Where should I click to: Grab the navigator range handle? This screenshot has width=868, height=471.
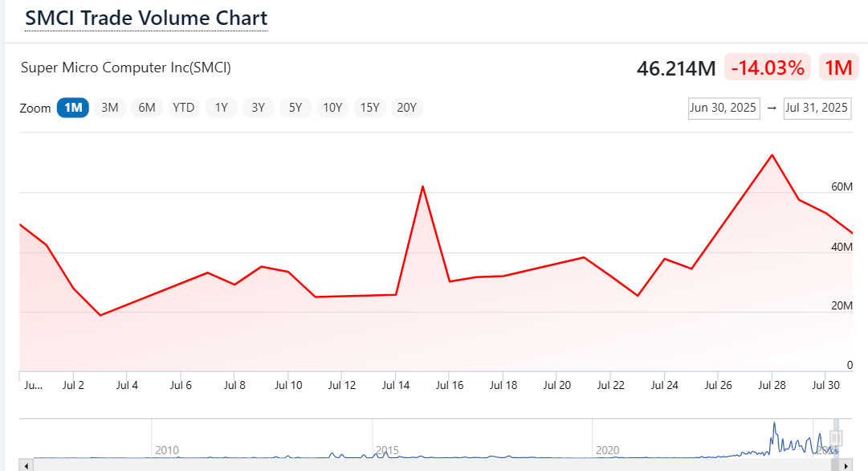pyautogui.click(x=836, y=438)
